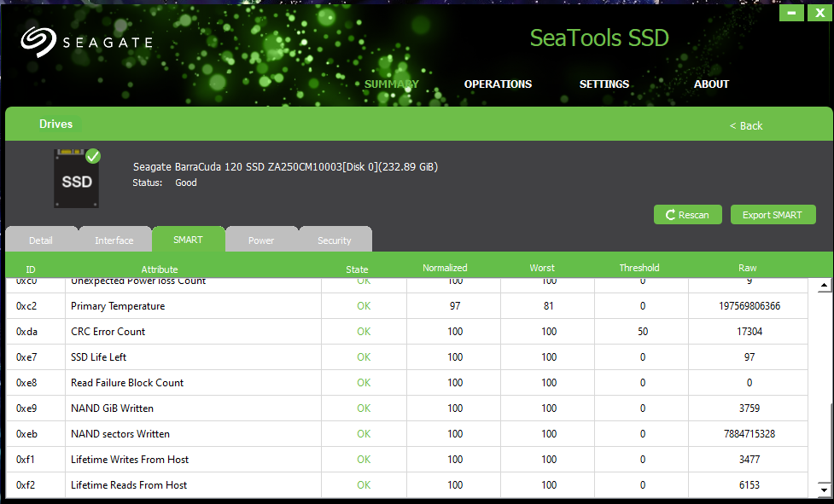Image resolution: width=834 pixels, height=504 pixels.
Task: Click the CRC Error Count threshold 50
Action: tap(643, 332)
